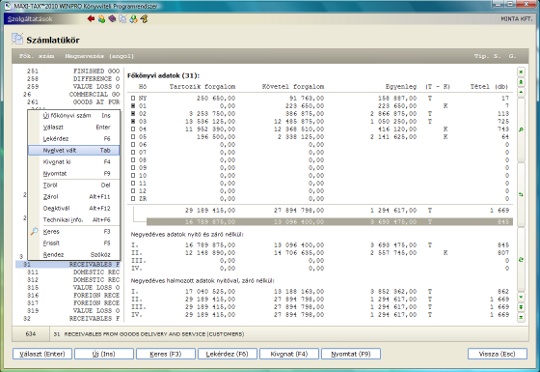Click the Új (Ins) button

(x=104, y=354)
